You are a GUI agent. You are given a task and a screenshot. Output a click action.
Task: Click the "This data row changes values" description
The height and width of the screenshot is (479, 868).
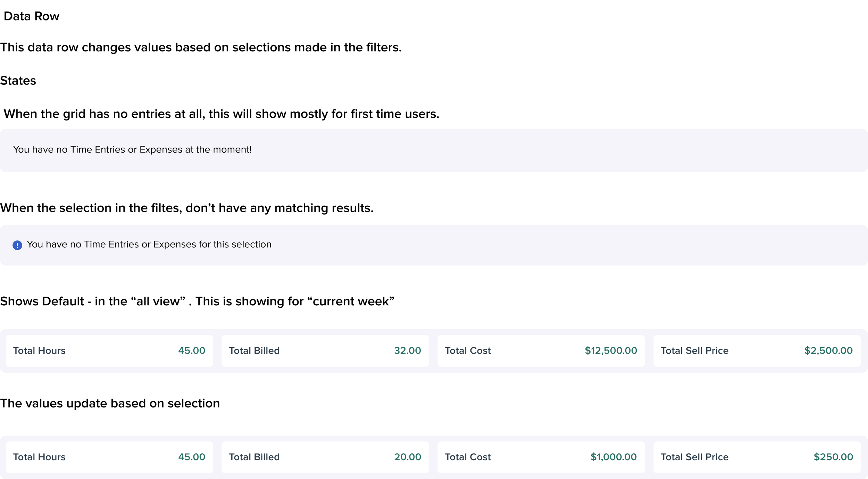201,48
